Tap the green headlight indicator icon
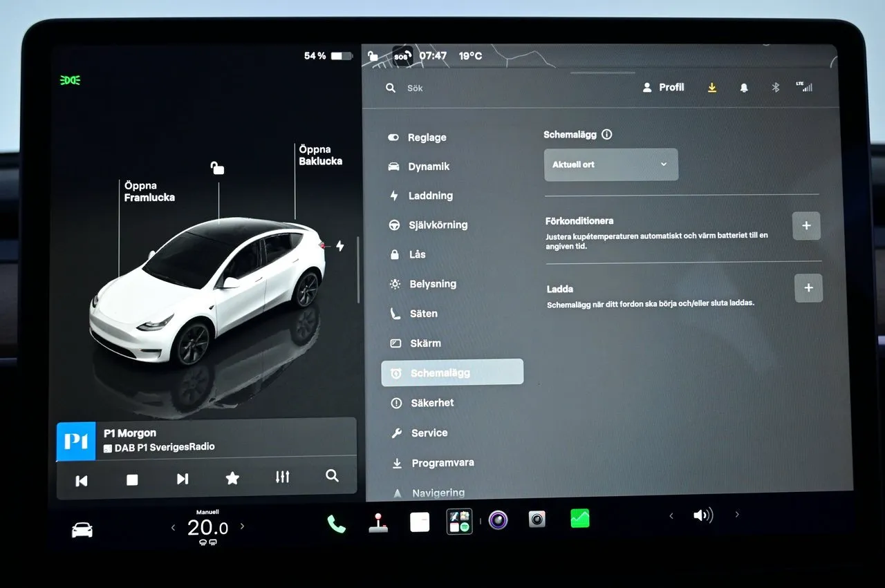 pyautogui.click(x=71, y=80)
